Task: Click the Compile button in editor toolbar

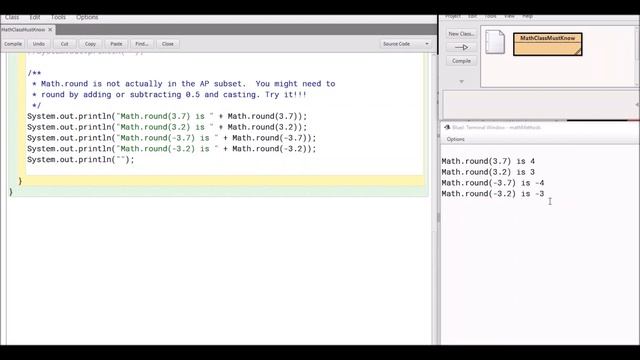Action: tap(13, 44)
